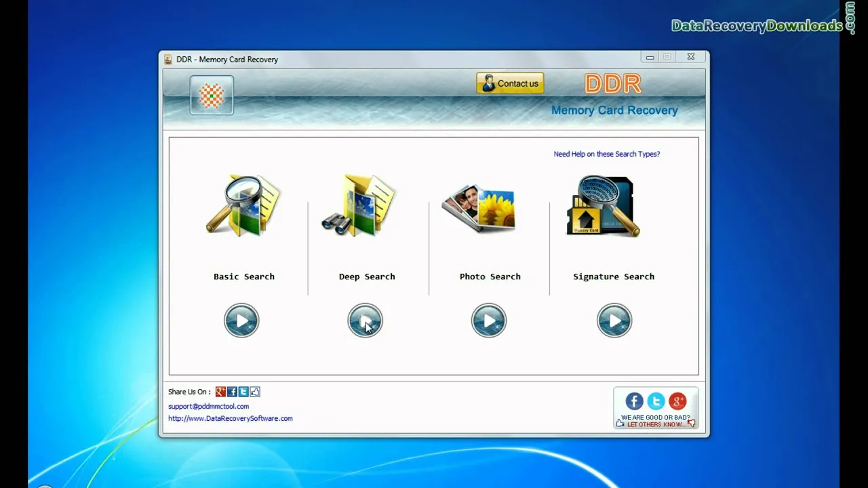Start Signature Search with its play button
This screenshot has width=868, height=488.
[x=614, y=321]
